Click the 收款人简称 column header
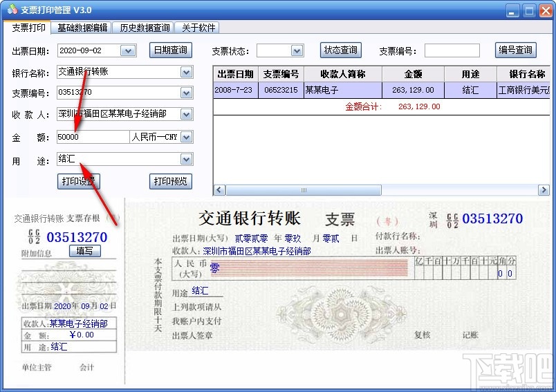 coord(342,74)
